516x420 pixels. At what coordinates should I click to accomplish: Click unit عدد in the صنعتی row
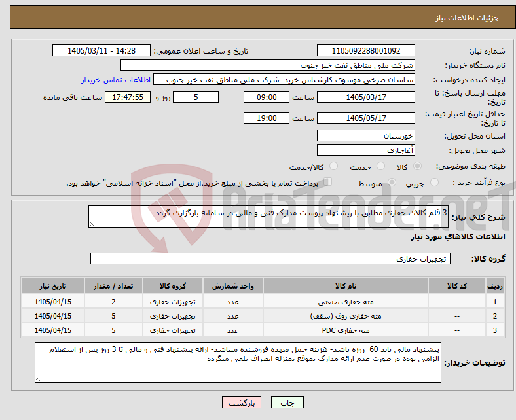[232, 302]
